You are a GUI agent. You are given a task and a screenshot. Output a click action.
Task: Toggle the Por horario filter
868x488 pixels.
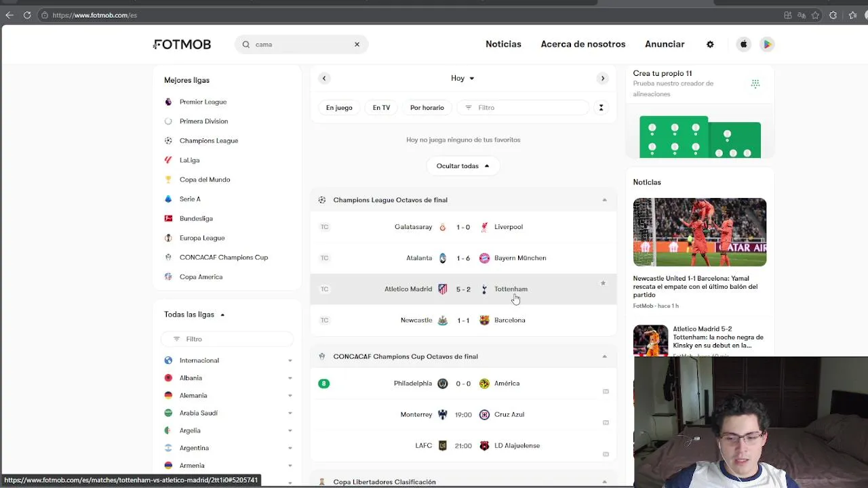coord(427,107)
